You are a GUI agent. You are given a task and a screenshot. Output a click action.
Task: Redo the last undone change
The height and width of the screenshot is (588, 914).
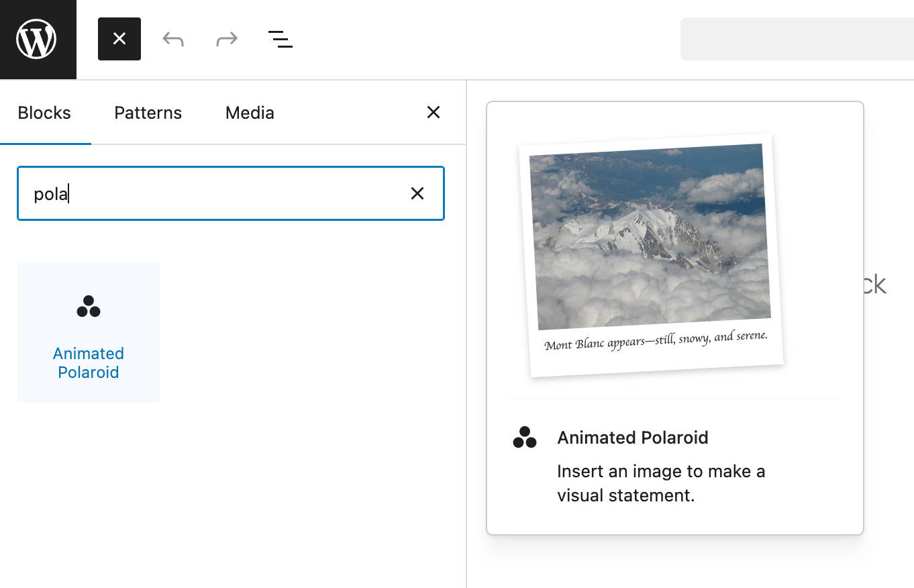[x=227, y=39]
